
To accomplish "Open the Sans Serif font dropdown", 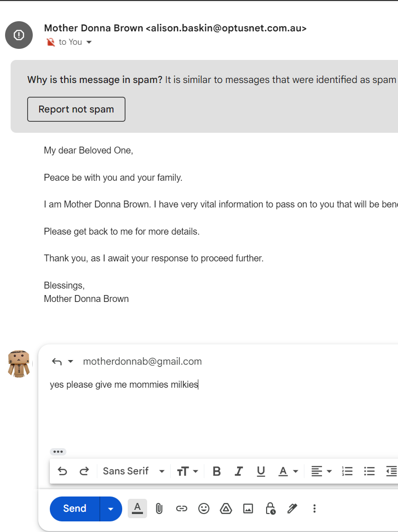I will coord(134,471).
